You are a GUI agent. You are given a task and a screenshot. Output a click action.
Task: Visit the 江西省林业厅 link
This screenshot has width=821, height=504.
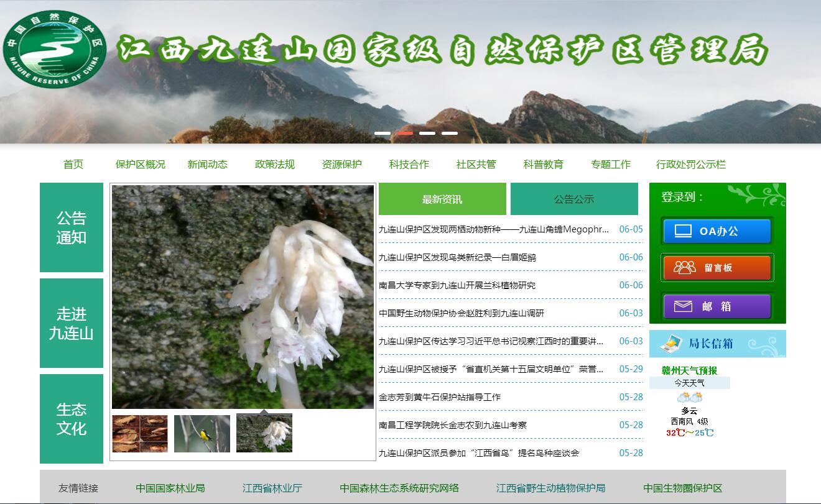click(272, 488)
